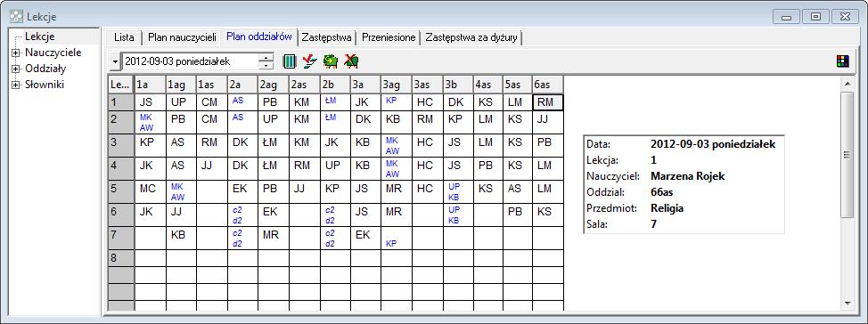This screenshot has width=868, height=324.
Task: Open the Zastępstwa za dyżury tab
Action: click(471, 38)
